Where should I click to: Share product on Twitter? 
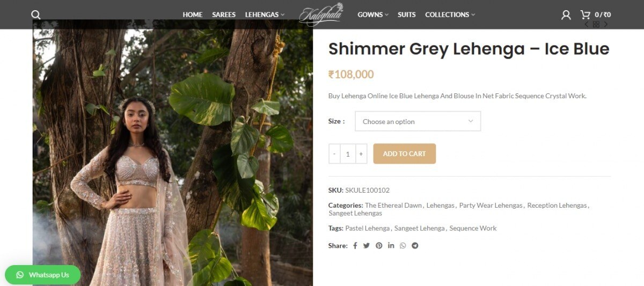point(367,246)
